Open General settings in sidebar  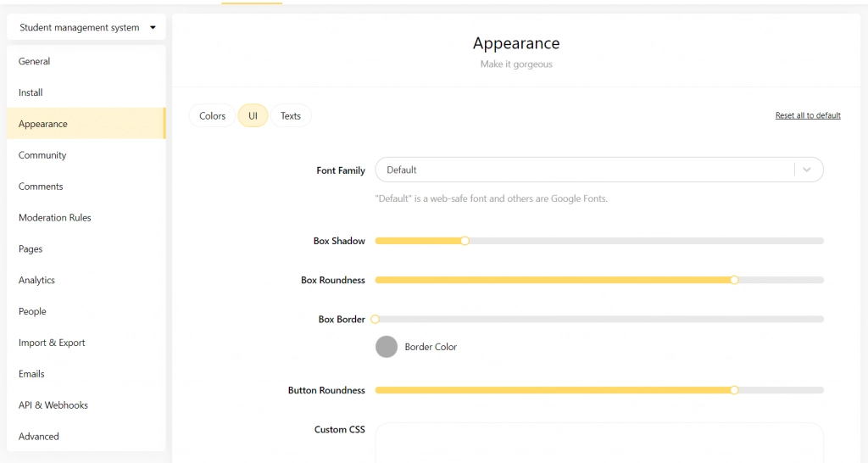pos(35,61)
